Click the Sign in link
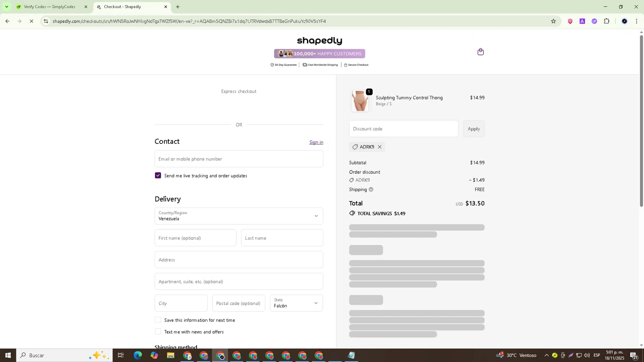Viewport: 644px width, 362px height. tap(316, 142)
